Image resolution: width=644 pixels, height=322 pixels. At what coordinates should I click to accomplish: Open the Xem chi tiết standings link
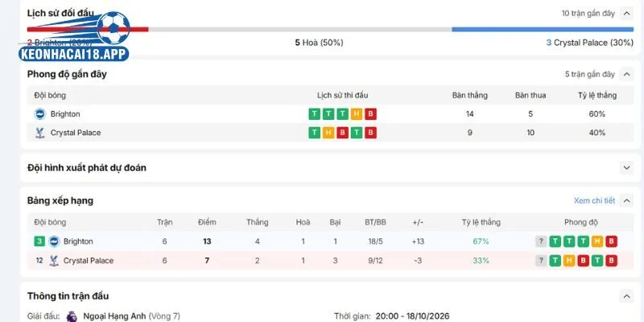[594, 200]
